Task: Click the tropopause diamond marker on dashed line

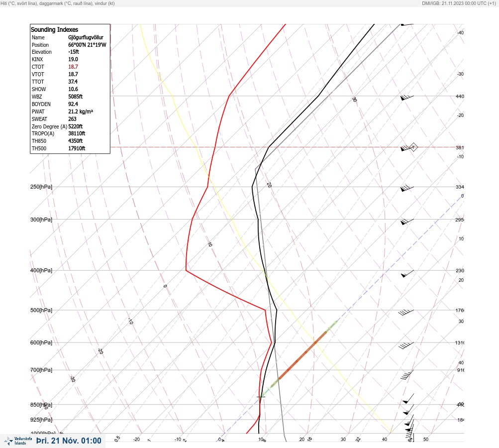Action: coord(413,147)
